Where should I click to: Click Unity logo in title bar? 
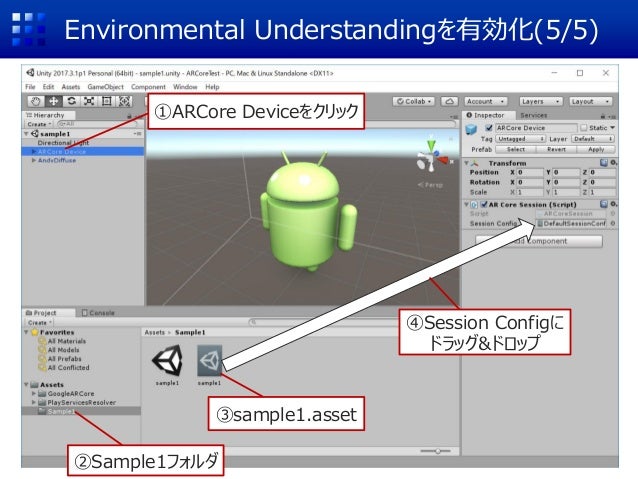pyautogui.click(x=30, y=73)
